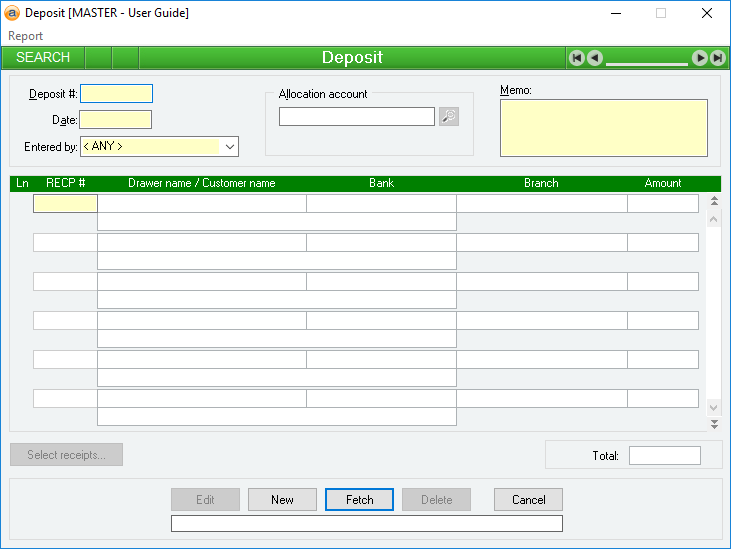731x549 pixels.
Task: Click the scrollbar down arrow of the grid
Action: coord(714,408)
